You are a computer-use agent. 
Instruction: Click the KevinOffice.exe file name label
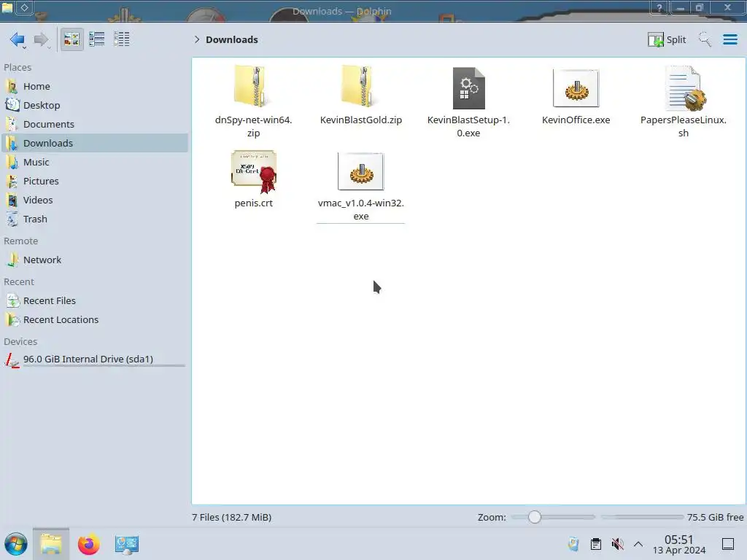point(576,120)
